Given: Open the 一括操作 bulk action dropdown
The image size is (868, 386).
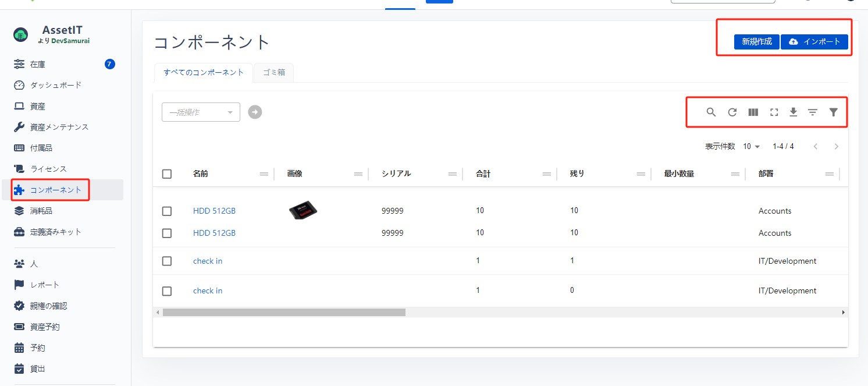Looking at the screenshot, I should pyautogui.click(x=201, y=112).
